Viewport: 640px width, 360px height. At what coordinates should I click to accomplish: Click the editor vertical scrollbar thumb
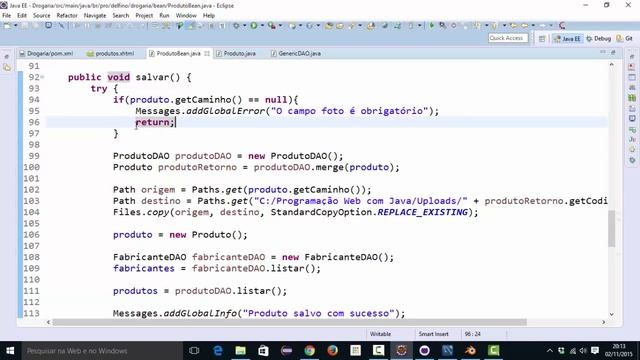611,229
